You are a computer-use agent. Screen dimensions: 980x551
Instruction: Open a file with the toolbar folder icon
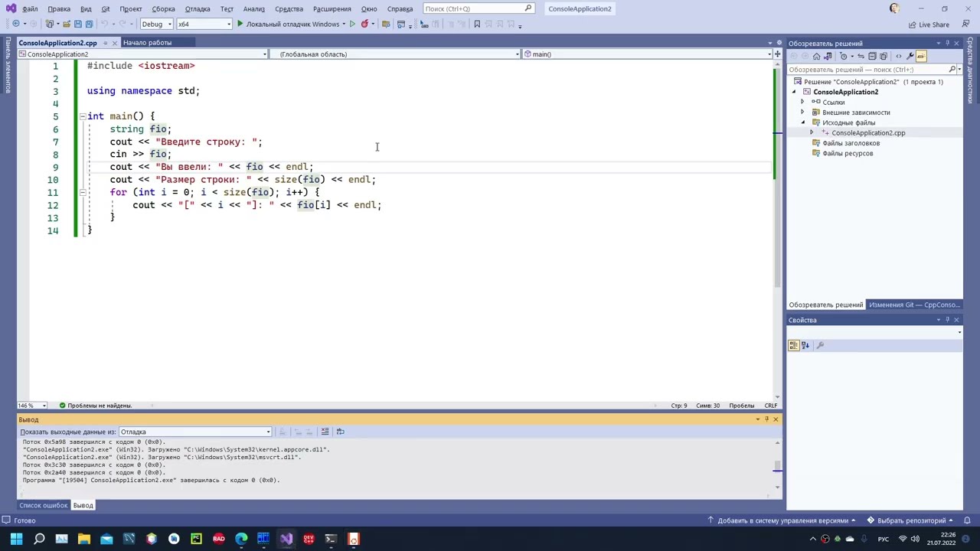[66, 24]
